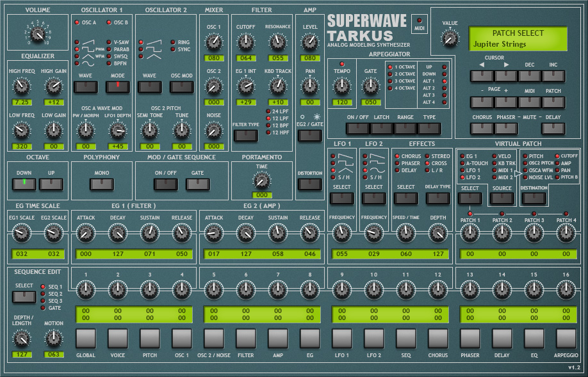Click the LFO 2 SELECT button

tap(374, 198)
